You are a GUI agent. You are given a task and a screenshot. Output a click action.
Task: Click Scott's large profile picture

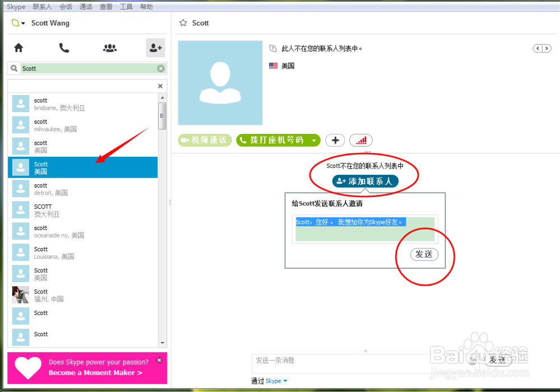[x=220, y=83]
